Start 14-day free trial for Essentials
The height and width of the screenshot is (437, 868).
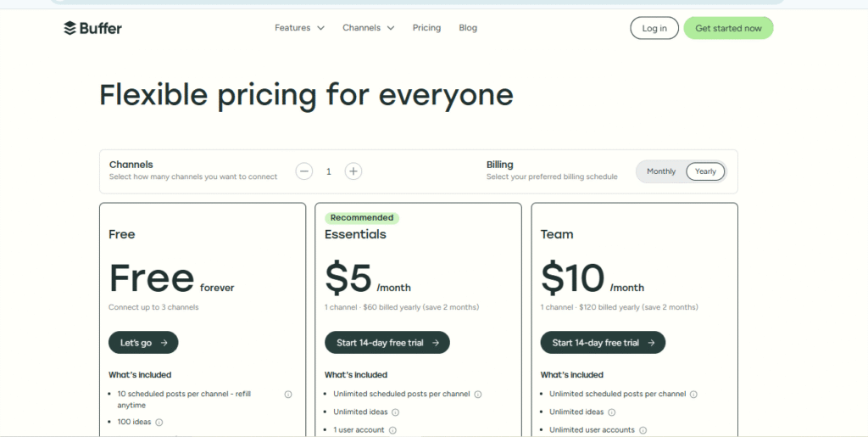(387, 342)
